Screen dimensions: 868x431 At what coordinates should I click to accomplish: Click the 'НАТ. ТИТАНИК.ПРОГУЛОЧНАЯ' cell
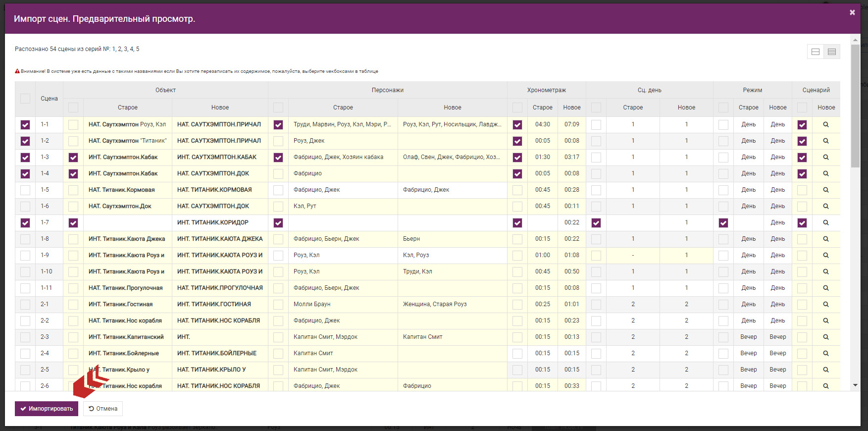(x=220, y=288)
